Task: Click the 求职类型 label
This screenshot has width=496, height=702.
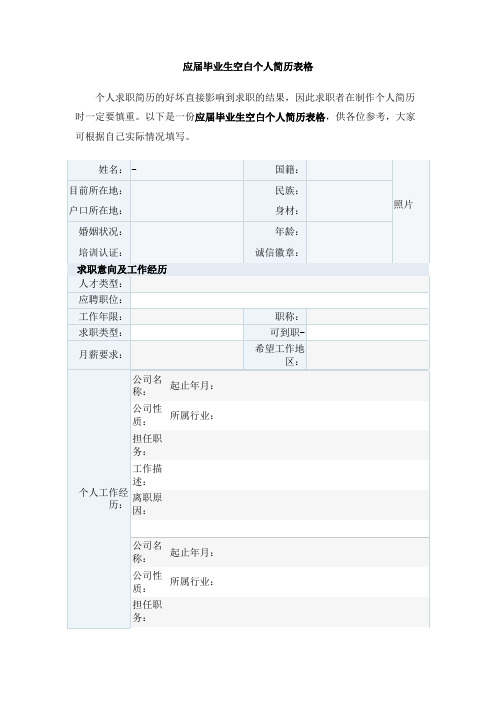Action: click(101, 333)
